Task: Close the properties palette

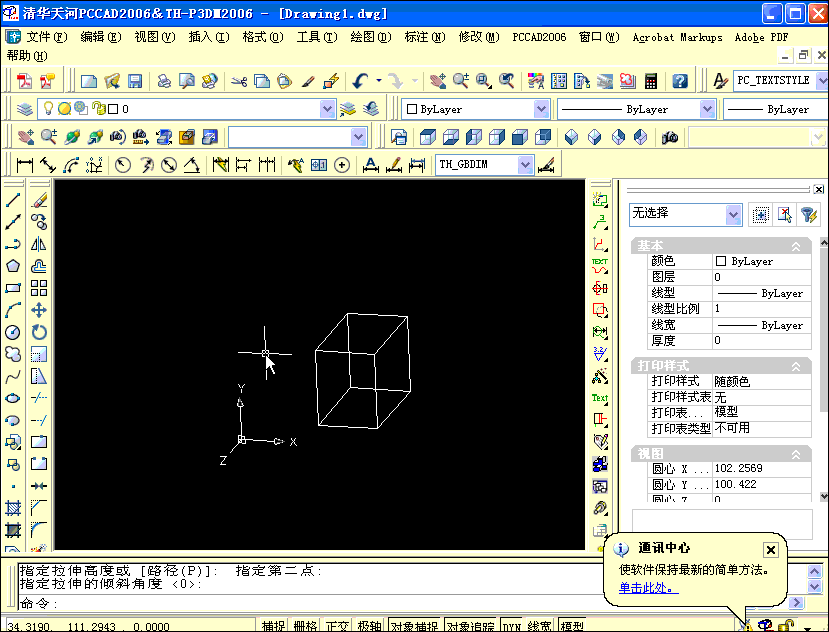Action: (x=818, y=189)
